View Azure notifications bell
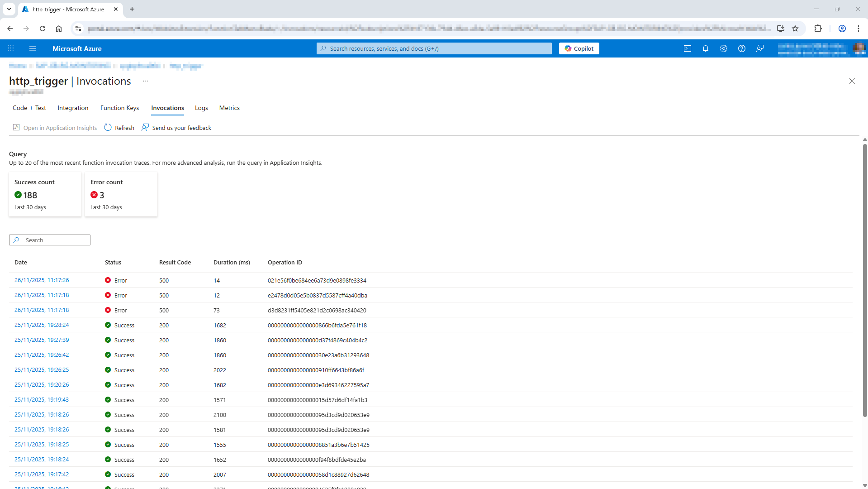 tap(706, 48)
